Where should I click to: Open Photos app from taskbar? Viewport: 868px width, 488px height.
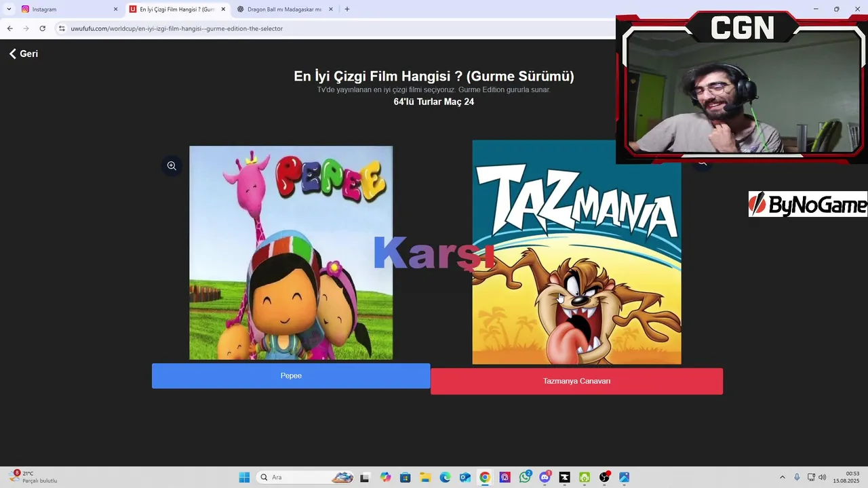[624, 477]
